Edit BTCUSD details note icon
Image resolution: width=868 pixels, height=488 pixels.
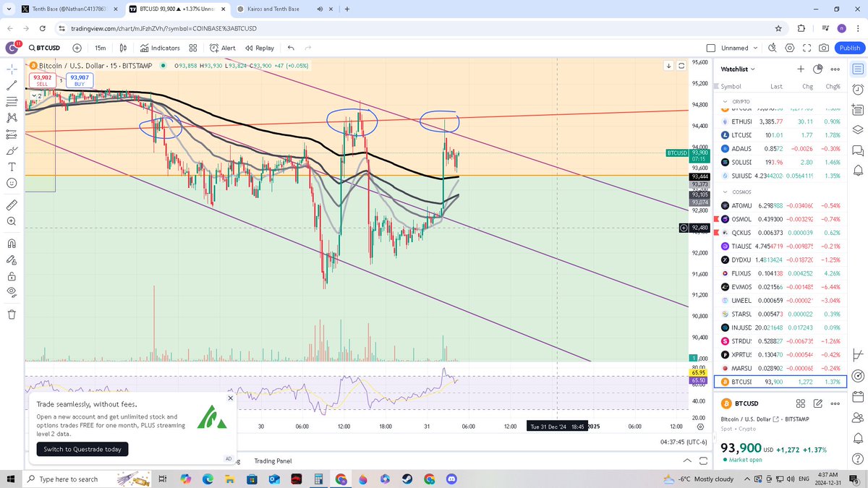(x=818, y=403)
